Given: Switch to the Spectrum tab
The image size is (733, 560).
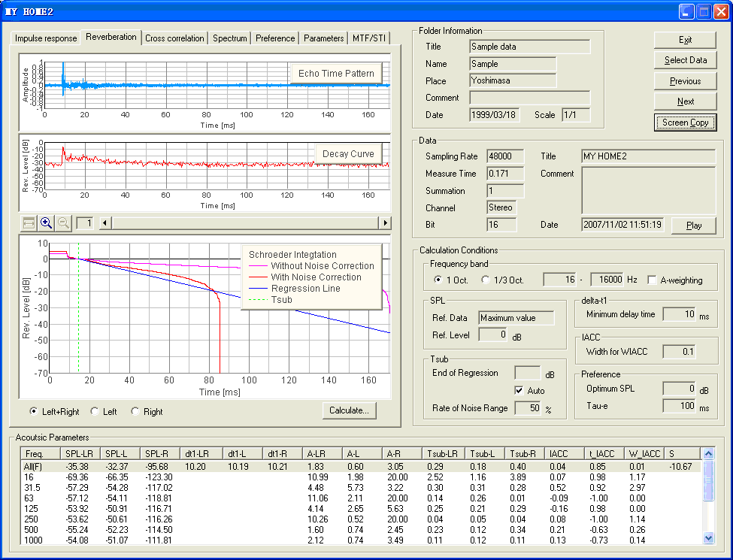Looking at the screenshot, I should click(x=229, y=38).
